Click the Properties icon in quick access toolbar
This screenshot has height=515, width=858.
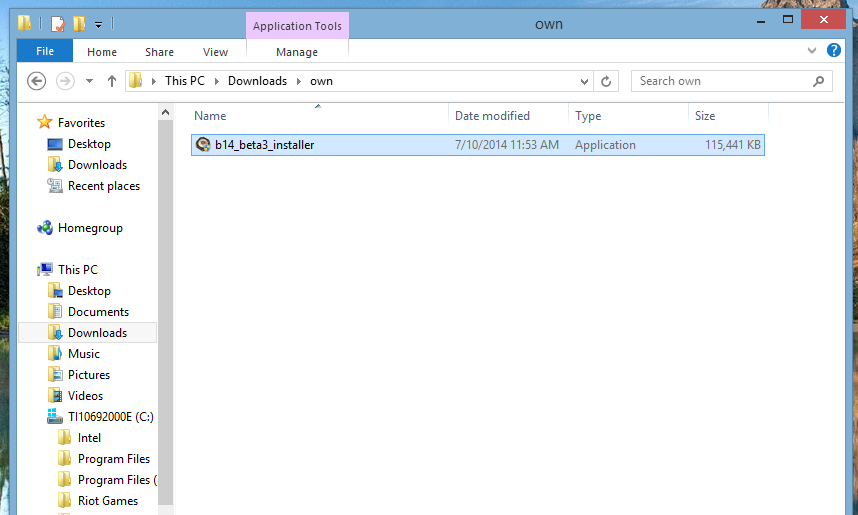tap(57, 24)
